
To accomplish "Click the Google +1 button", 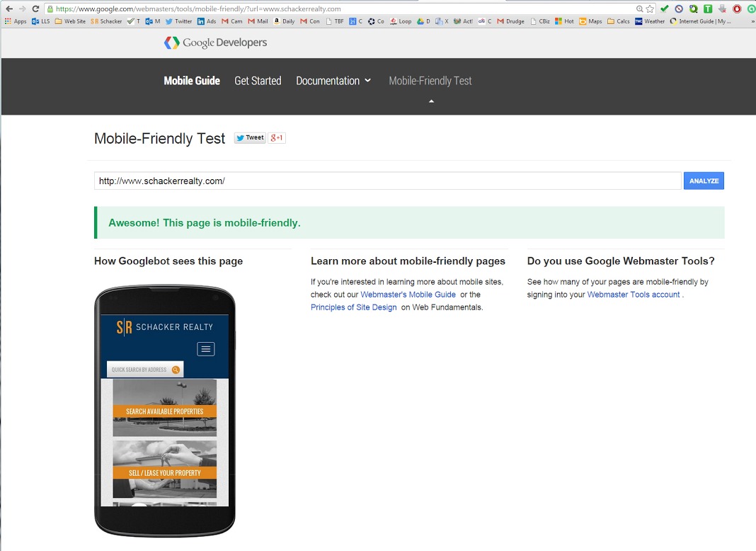I will click(x=277, y=137).
